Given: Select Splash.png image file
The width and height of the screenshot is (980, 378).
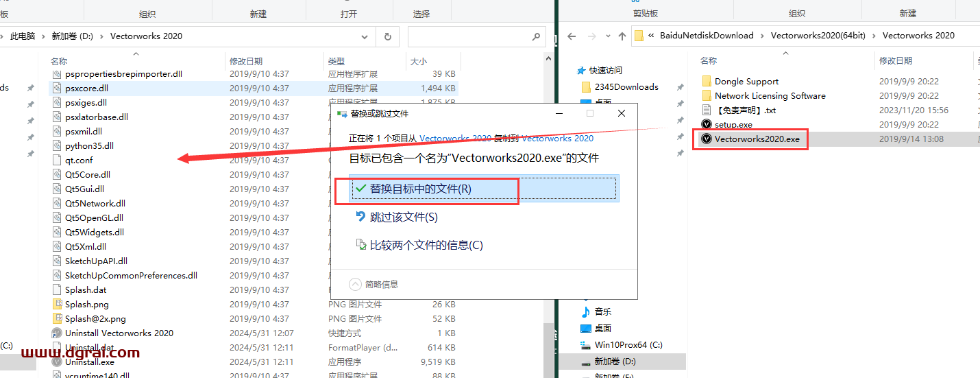Looking at the screenshot, I should click(86, 304).
